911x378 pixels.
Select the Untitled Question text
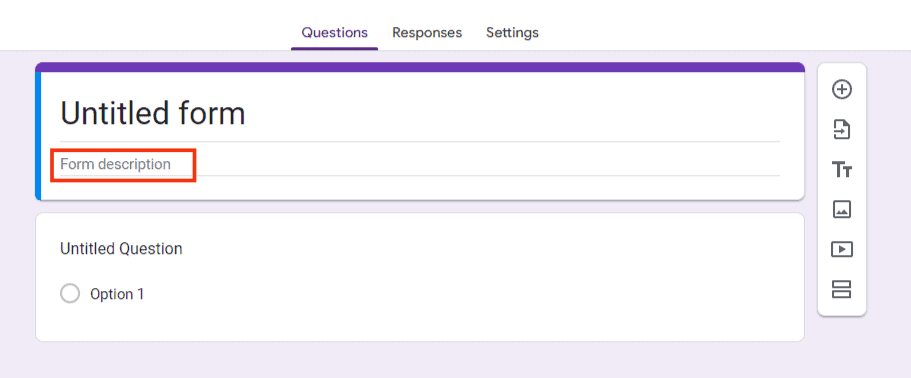point(121,249)
